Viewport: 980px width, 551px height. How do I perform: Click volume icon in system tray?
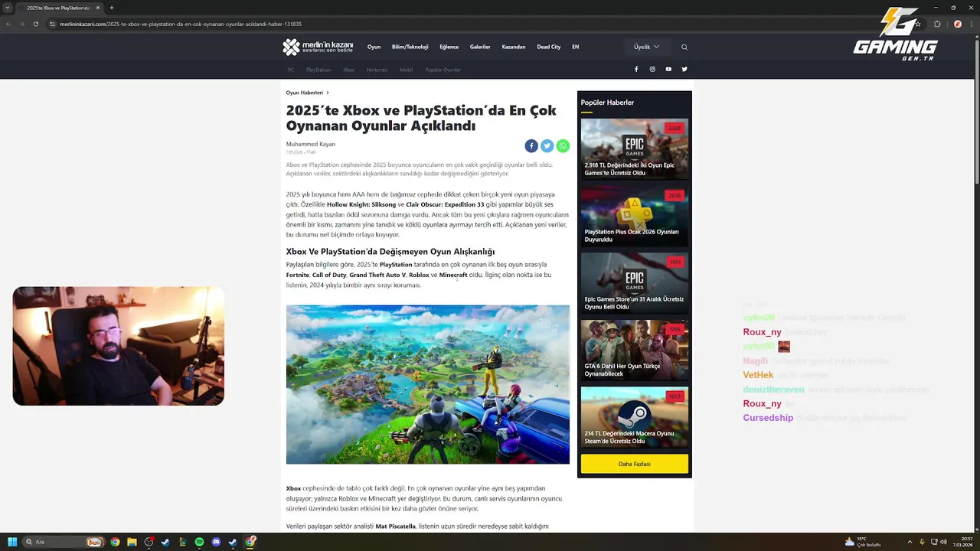(943, 542)
